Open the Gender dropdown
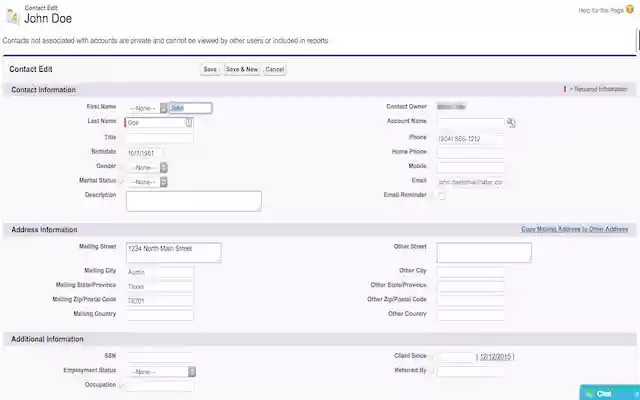Image resolution: width=640 pixels, height=400 pixels. pyautogui.click(x=147, y=167)
